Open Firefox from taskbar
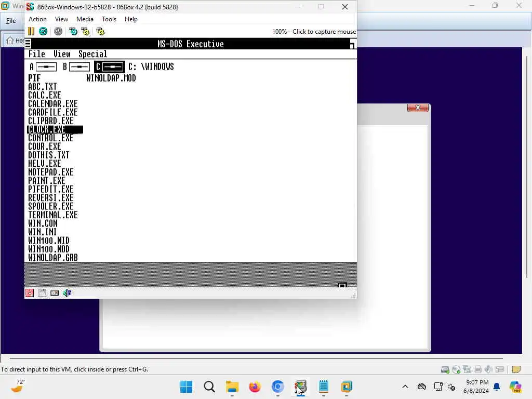The image size is (532, 399). [255, 387]
